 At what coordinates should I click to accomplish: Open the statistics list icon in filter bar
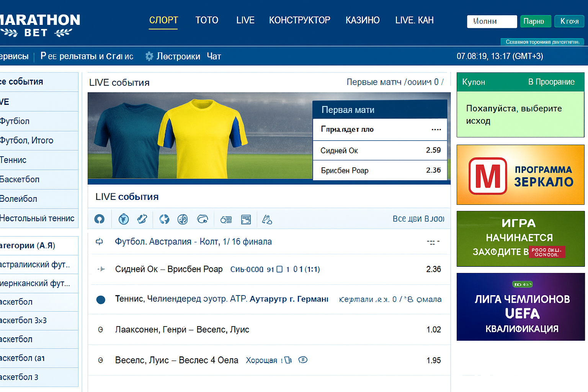[x=225, y=219]
